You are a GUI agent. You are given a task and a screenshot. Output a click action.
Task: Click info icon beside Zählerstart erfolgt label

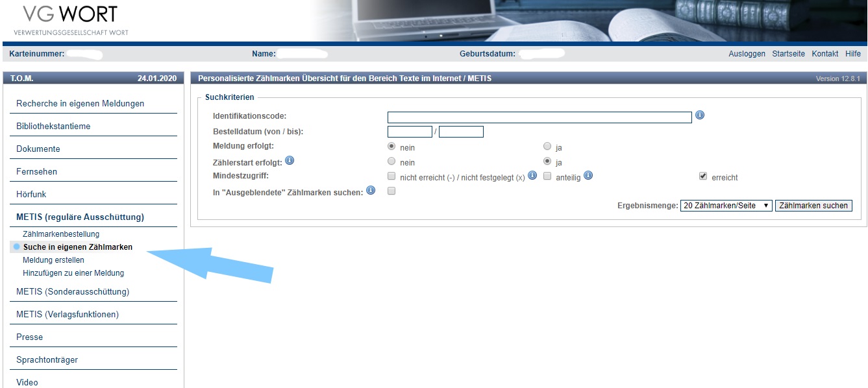[290, 160]
